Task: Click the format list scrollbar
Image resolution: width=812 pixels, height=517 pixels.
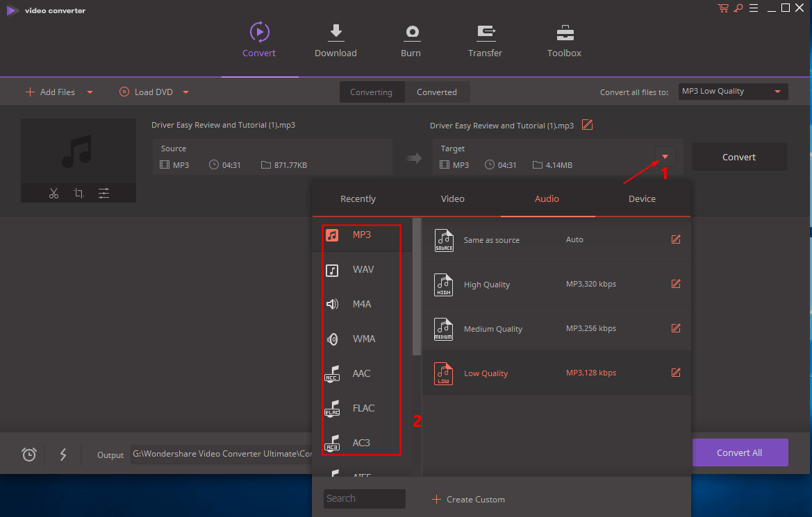Action: 417,287
